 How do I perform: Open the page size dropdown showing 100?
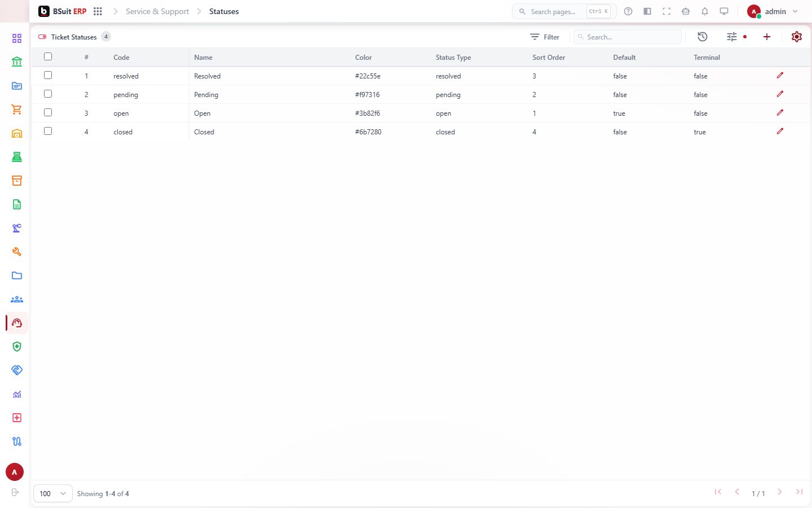pyautogui.click(x=53, y=493)
